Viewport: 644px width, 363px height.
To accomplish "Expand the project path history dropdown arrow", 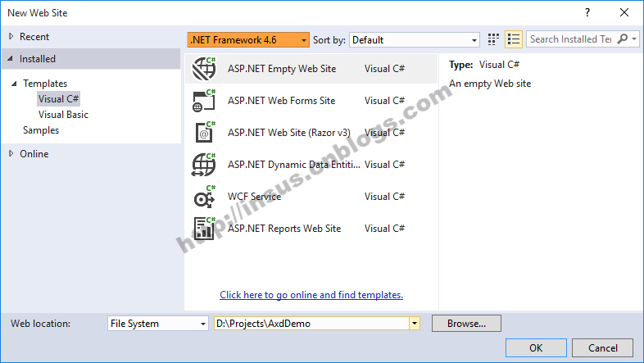I will pos(415,324).
